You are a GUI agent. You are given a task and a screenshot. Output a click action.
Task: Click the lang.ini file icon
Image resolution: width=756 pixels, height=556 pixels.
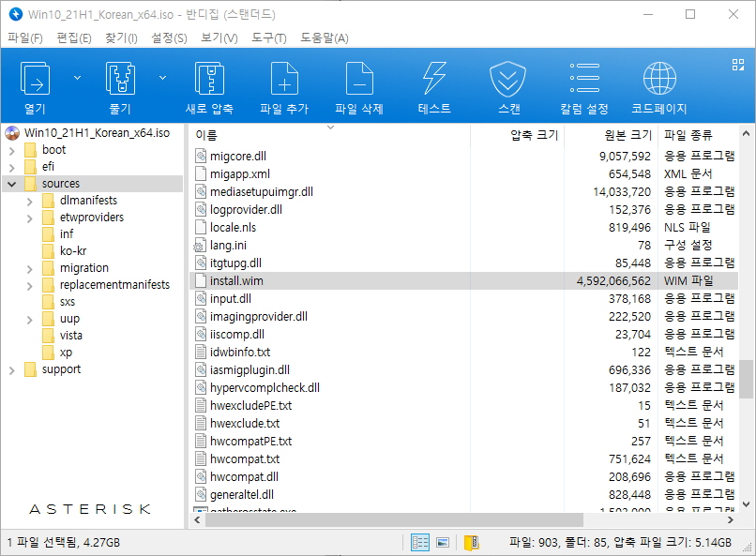click(x=200, y=246)
